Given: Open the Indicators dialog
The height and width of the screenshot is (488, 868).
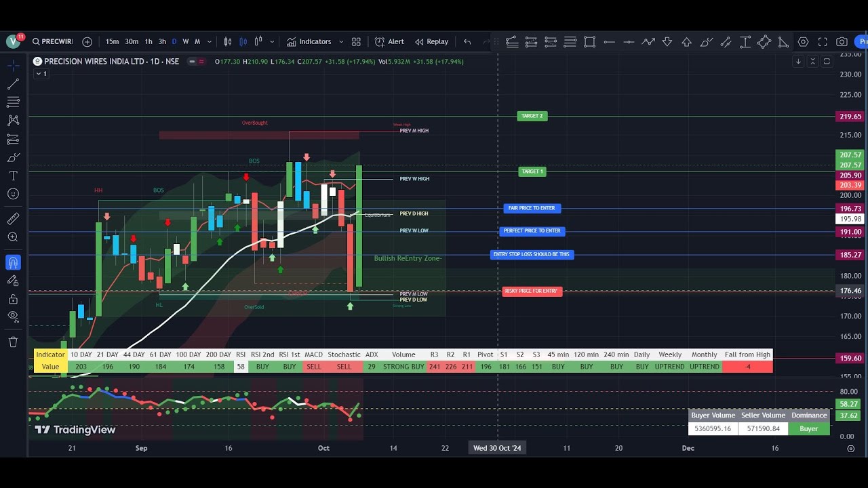Looking at the screenshot, I should coord(309,41).
